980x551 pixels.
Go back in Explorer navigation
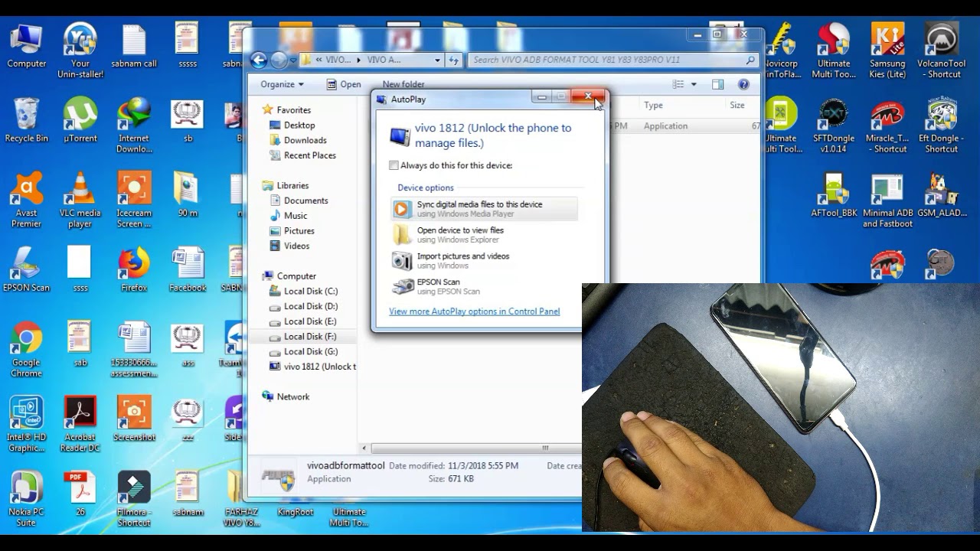click(259, 60)
